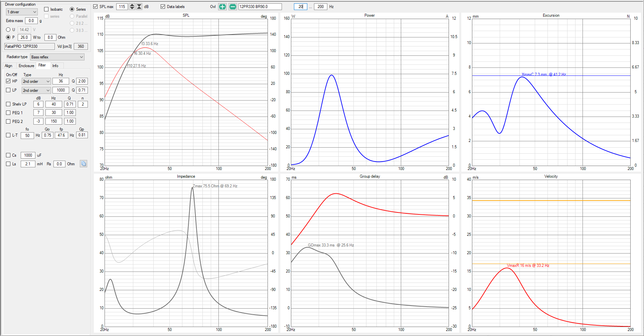The height and width of the screenshot is (336, 644).
Task: Click the Shelv LP order n field
Action: pyautogui.click(x=83, y=104)
